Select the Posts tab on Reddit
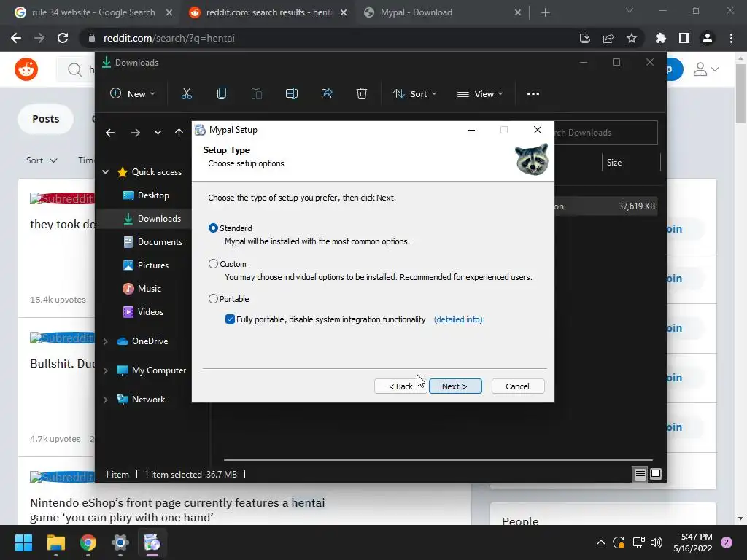Image resolution: width=747 pixels, height=560 pixels. click(46, 119)
